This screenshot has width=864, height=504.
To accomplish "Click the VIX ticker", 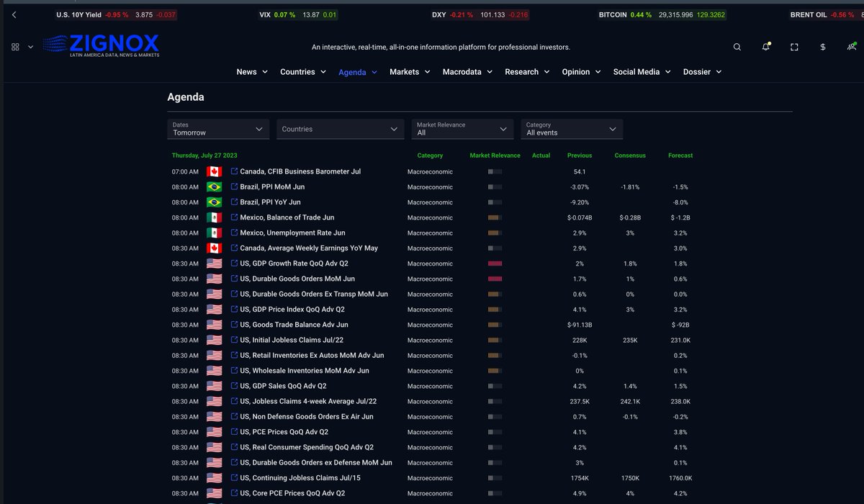I will [x=298, y=14].
